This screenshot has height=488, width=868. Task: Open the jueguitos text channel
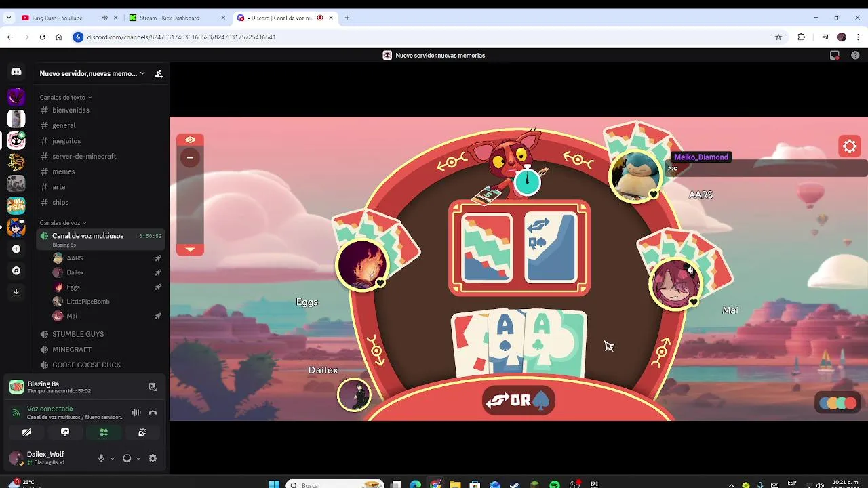click(100, 141)
